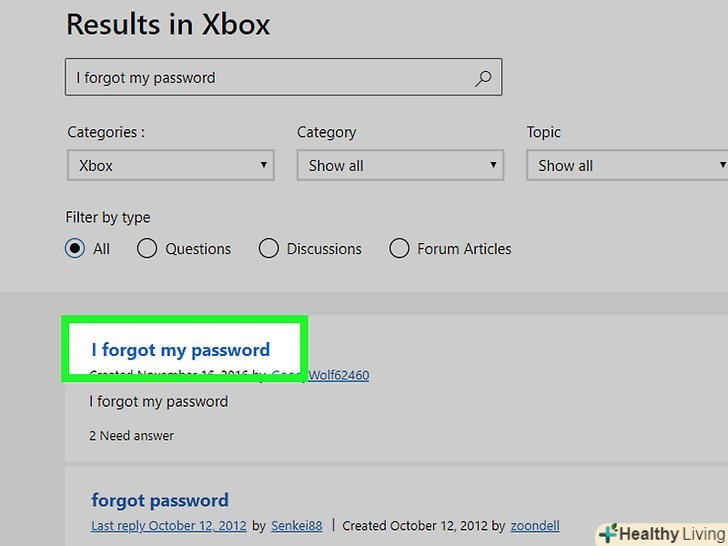The height and width of the screenshot is (546, 728).
Task: Select the "All" filter radio button
Action: 75,249
